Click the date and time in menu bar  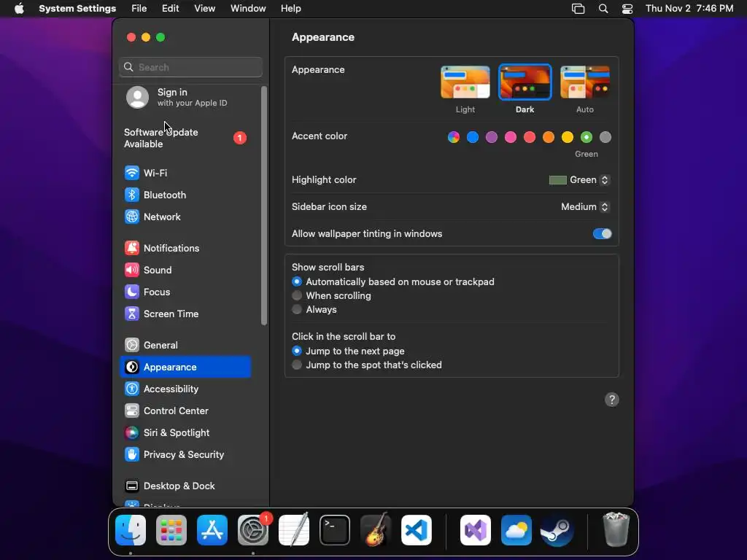(x=689, y=9)
